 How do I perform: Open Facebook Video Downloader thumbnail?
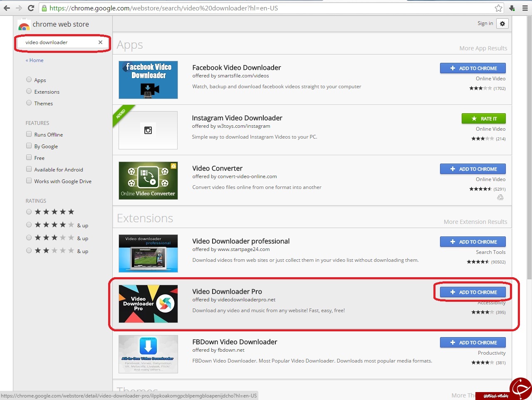(148, 80)
